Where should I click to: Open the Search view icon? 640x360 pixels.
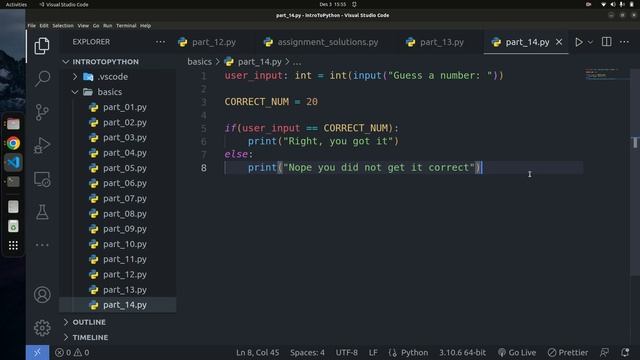coord(42,78)
